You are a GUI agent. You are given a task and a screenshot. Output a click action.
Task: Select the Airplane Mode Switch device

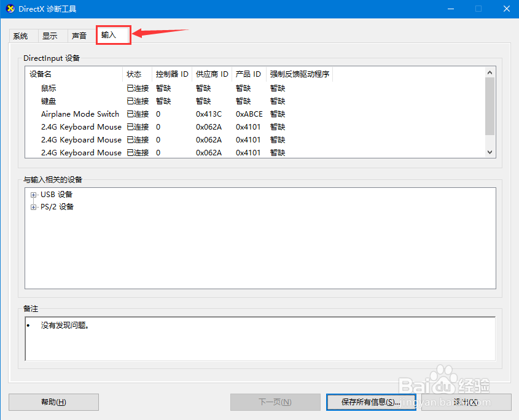80,114
